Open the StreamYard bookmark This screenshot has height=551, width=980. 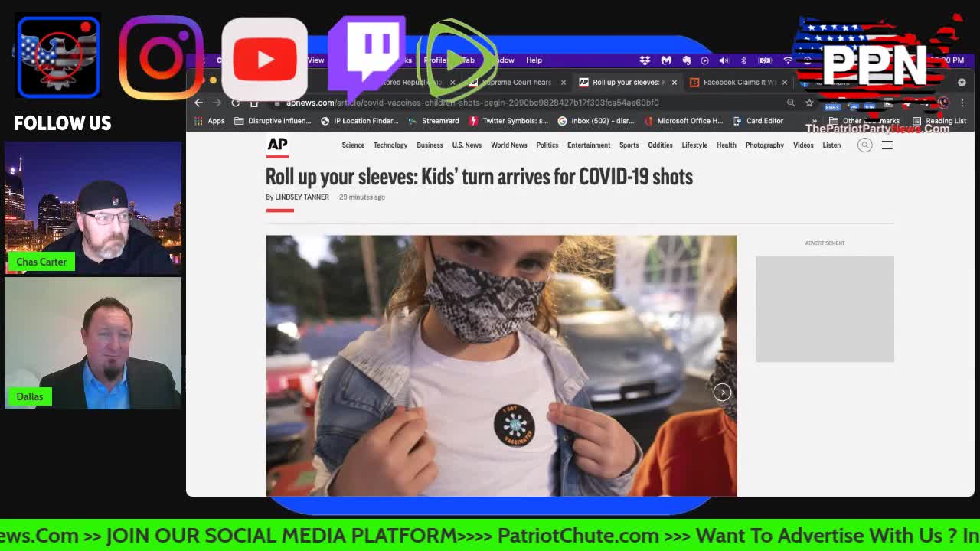click(433, 121)
